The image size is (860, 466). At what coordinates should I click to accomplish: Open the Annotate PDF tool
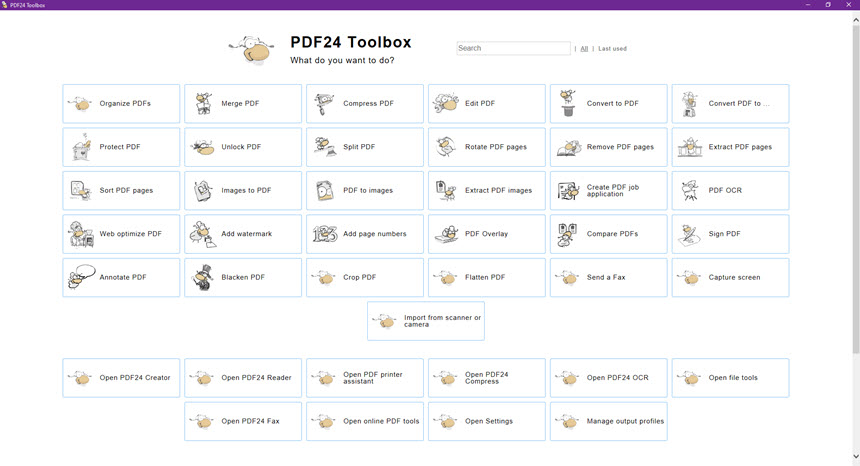click(x=121, y=277)
